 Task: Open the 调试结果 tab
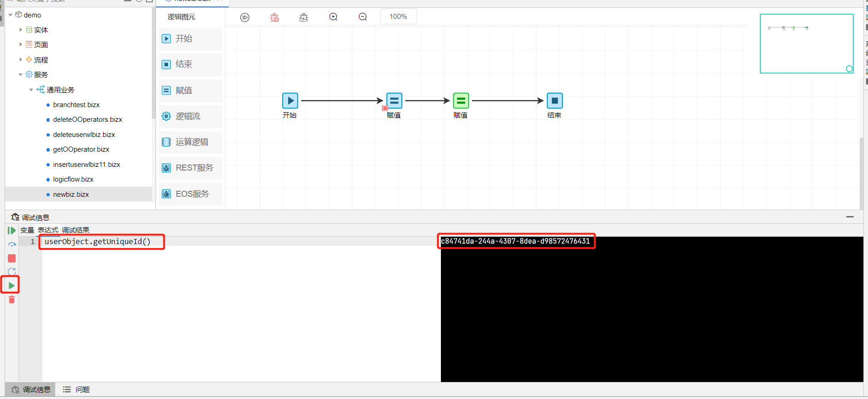point(75,230)
